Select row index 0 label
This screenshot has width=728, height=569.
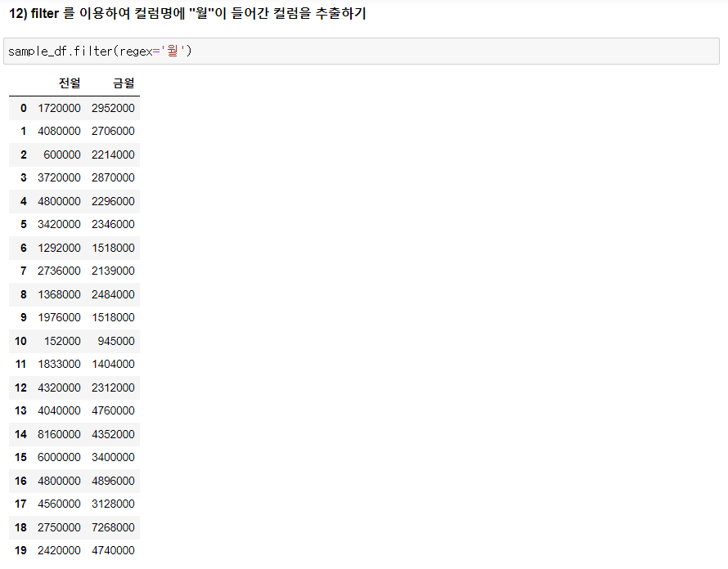click(x=23, y=108)
